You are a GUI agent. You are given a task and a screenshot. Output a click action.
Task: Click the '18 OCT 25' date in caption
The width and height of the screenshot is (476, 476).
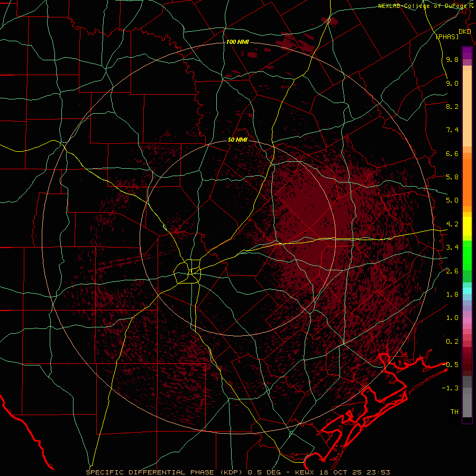(x=340, y=472)
